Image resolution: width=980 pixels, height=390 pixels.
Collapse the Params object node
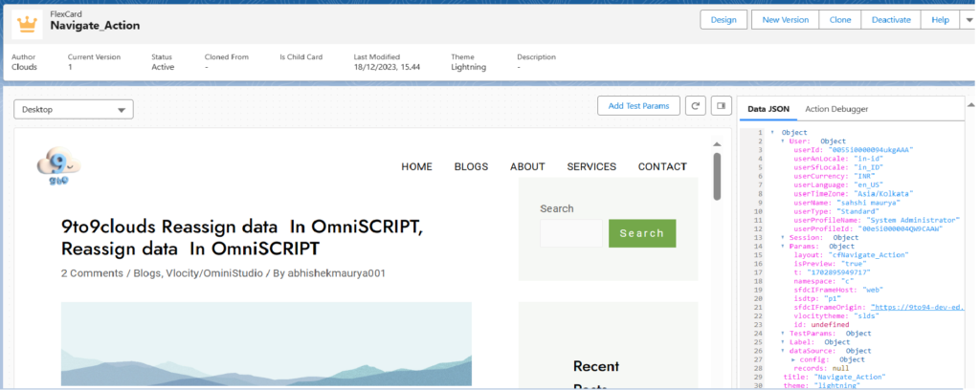783,246
